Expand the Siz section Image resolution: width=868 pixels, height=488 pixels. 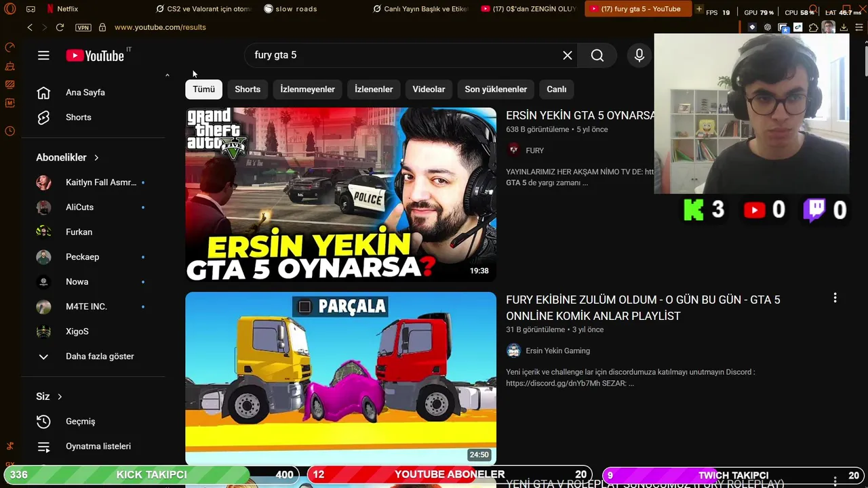tap(49, 396)
